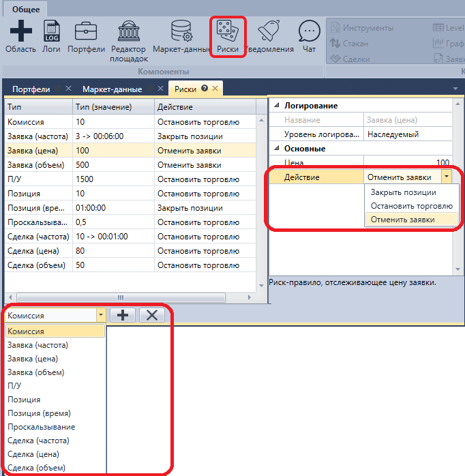
Task: Click the 10 -> 00:01:00 cell
Action: [x=113, y=237]
